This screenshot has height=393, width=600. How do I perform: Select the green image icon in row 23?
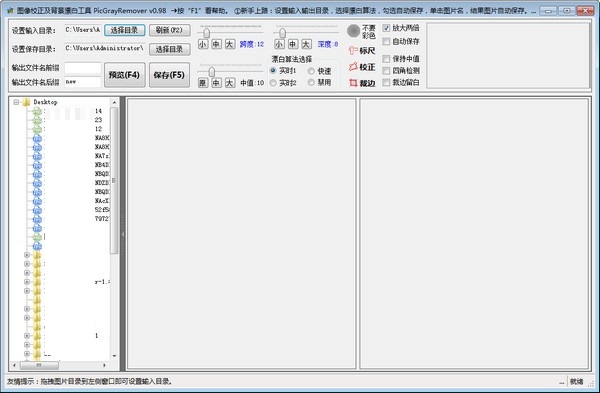pos(37,120)
